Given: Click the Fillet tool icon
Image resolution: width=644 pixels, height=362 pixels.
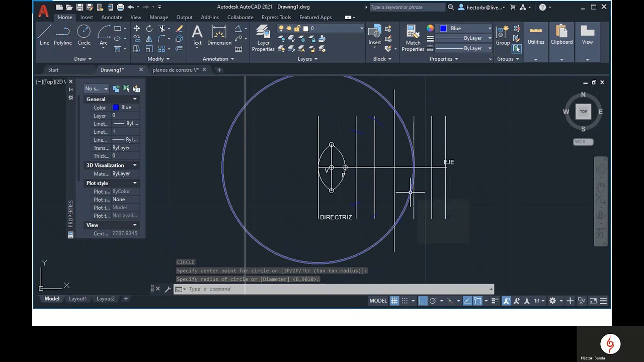Looking at the screenshot, I should (x=162, y=39).
